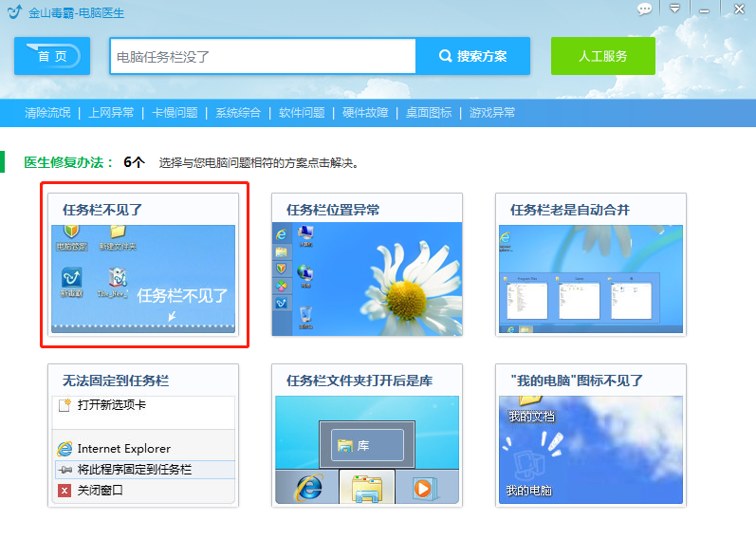756x539 pixels.
Task: Go to 首页 home button
Action: pos(52,56)
